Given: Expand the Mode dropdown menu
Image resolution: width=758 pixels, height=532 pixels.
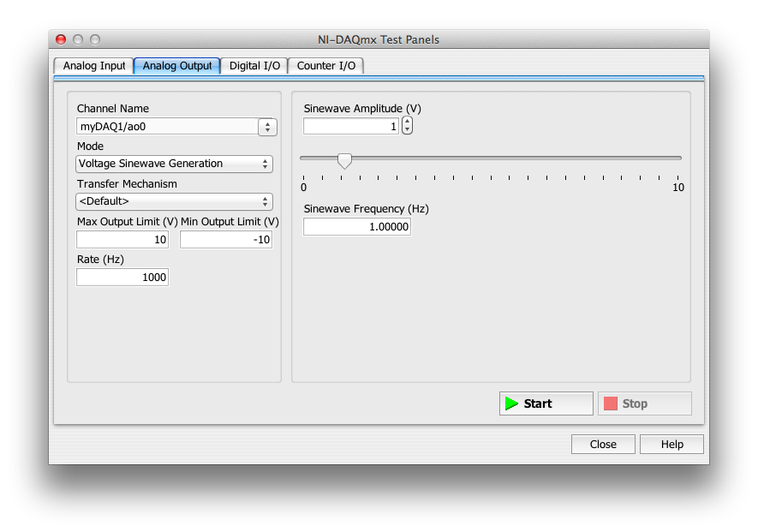Looking at the screenshot, I should [175, 164].
